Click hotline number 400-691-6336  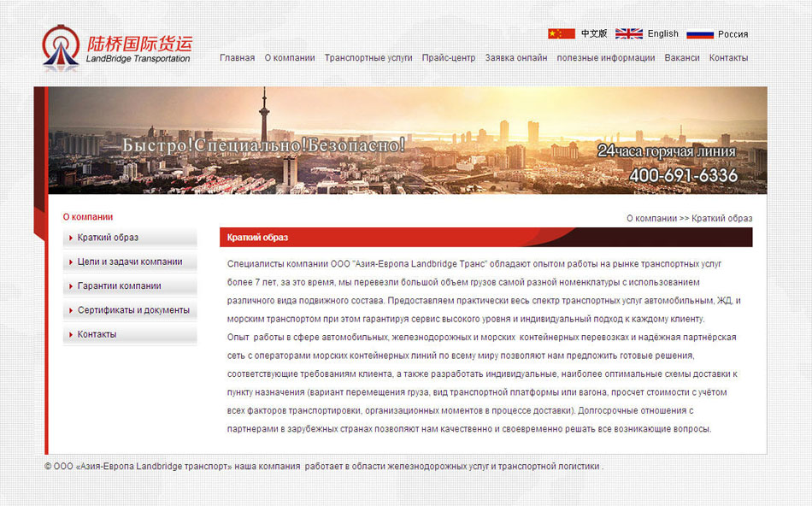pos(684,175)
